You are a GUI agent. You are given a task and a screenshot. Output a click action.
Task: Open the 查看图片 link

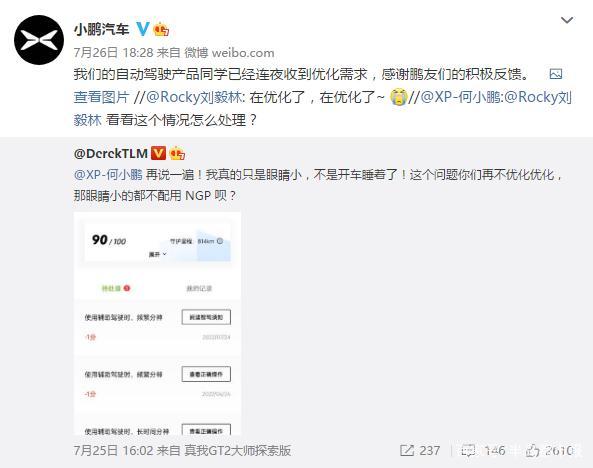pos(101,97)
